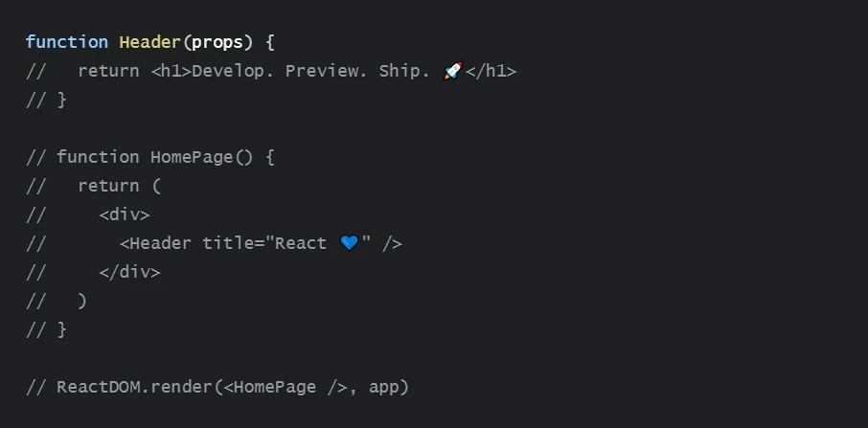
Task: Click 'ReactDOM.render' in the last line
Action: [134, 387]
